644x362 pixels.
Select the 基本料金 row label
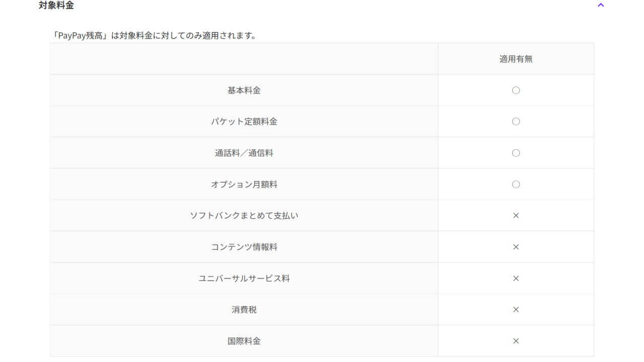(x=244, y=90)
